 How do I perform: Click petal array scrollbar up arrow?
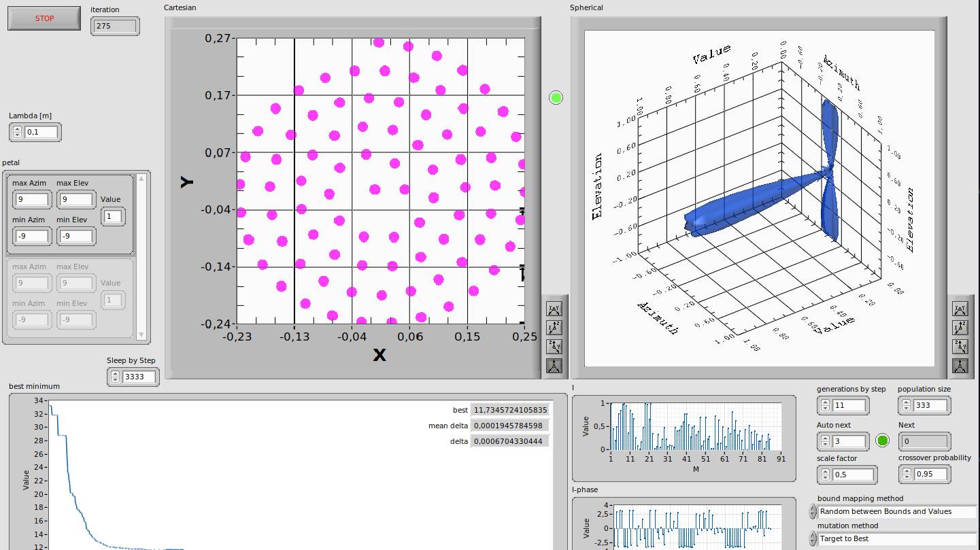[x=141, y=179]
